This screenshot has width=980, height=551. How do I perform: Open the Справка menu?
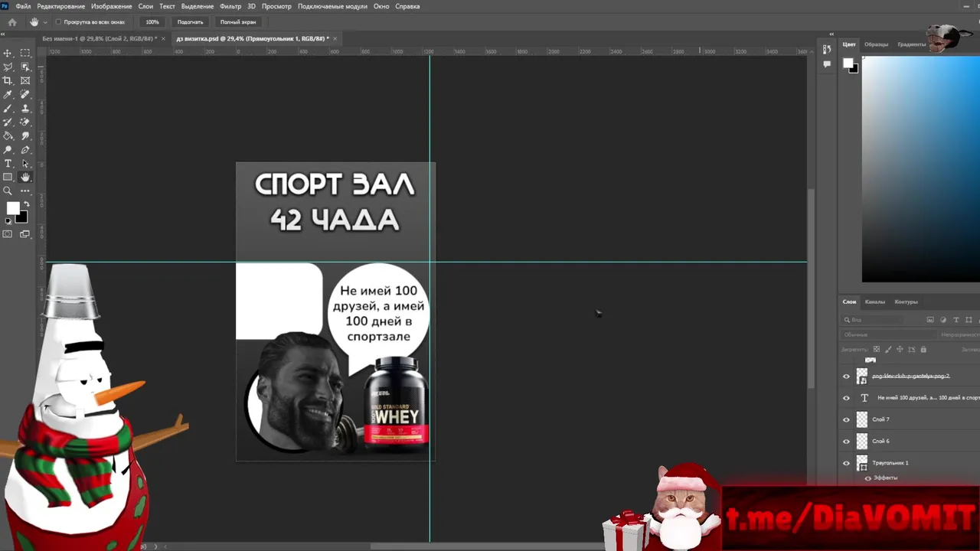pos(407,6)
